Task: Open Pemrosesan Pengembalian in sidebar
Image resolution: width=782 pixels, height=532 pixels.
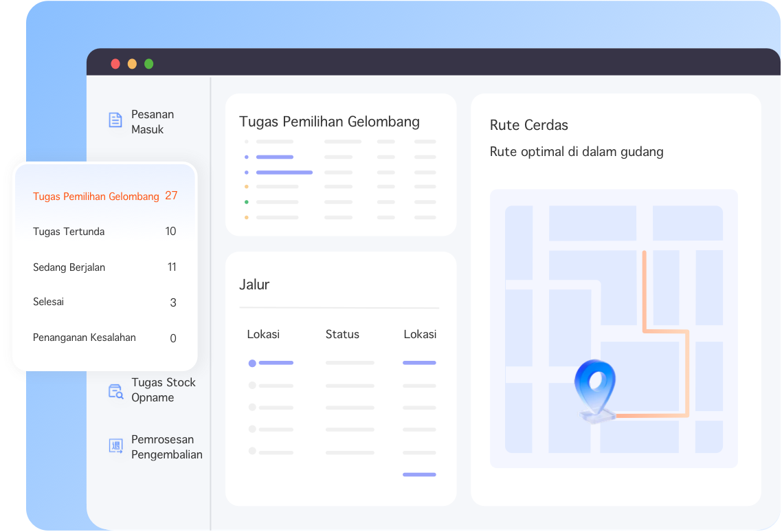Action: click(166, 447)
